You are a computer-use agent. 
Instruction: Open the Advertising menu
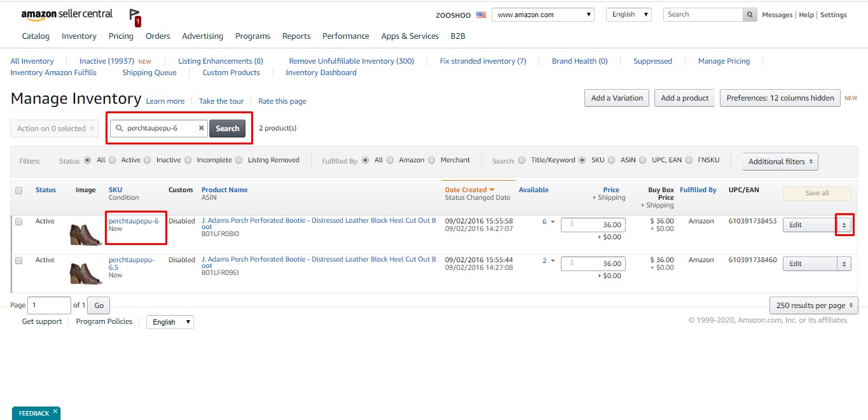[x=202, y=36]
